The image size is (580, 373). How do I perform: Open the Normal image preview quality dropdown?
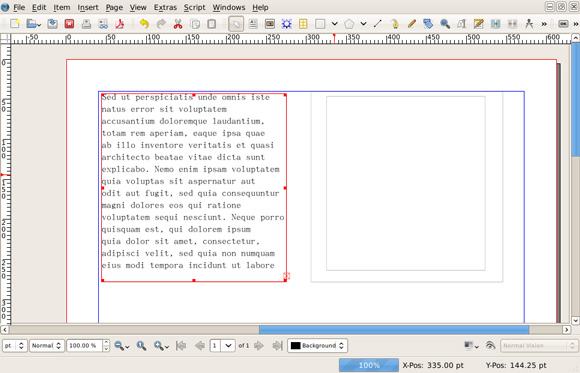click(x=47, y=346)
